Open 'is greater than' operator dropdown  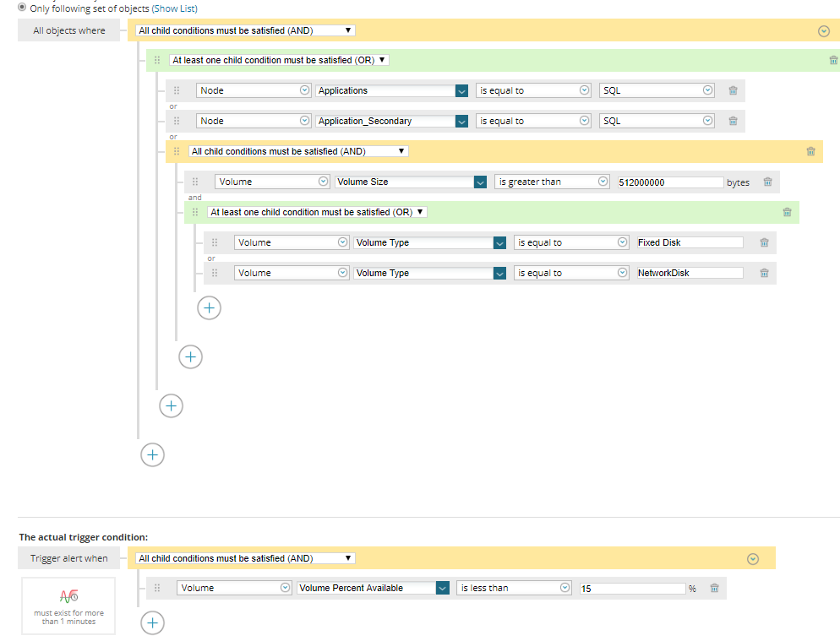coord(552,182)
